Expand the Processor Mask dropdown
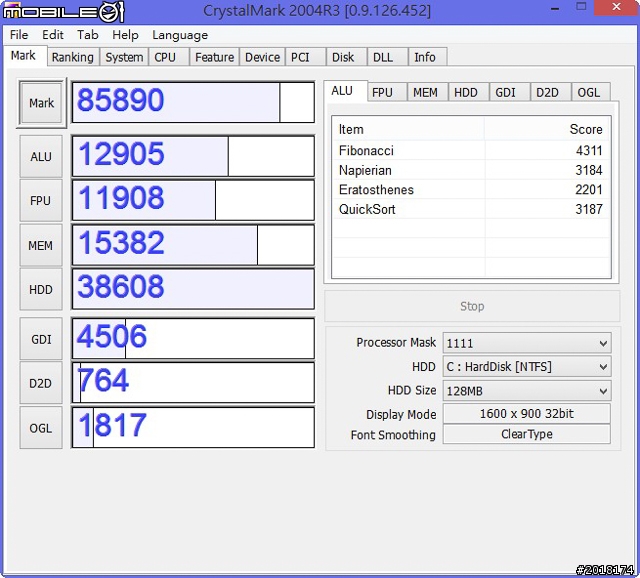This screenshot has width=640, height=578. click(527, 343)
